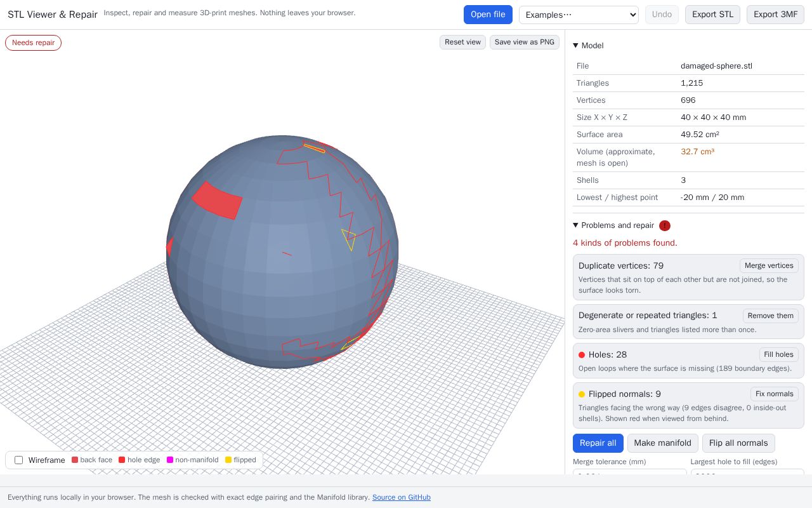Click the vertices count 696

pos(688,100)
